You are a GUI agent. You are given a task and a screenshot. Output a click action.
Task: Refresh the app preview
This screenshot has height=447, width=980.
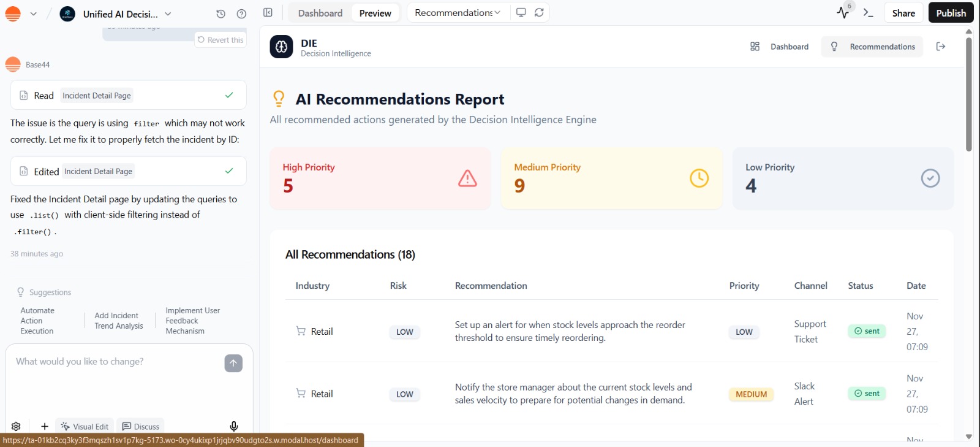pyautogui.click(x=539, y=12)
